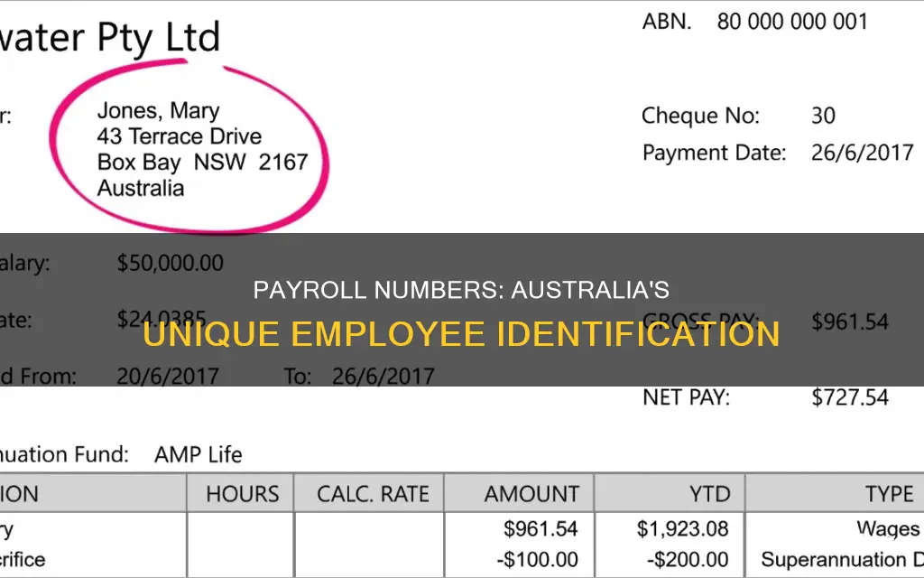Click 'Box Bay NSW 2167' line
The image size is (924, 578).
click(202, 163)
